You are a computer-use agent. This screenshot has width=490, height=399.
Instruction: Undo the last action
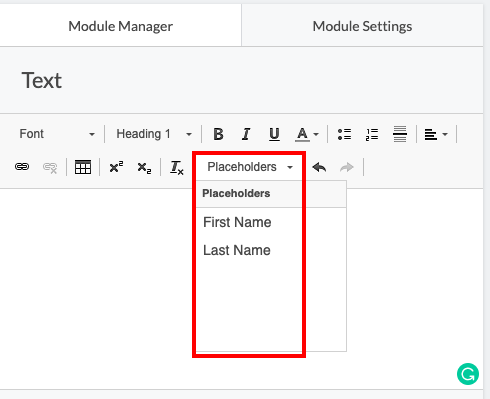pos(319,167)
